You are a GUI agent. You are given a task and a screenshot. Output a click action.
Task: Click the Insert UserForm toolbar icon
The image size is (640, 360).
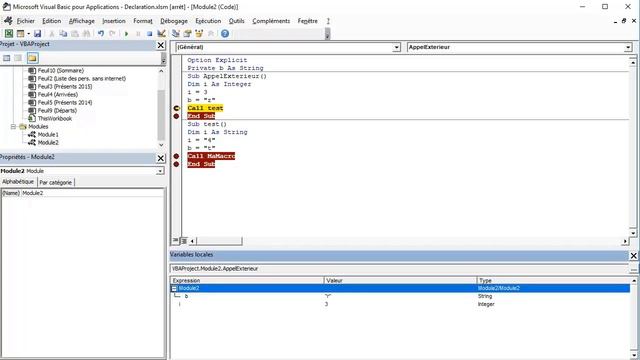[x=20, y=33]
